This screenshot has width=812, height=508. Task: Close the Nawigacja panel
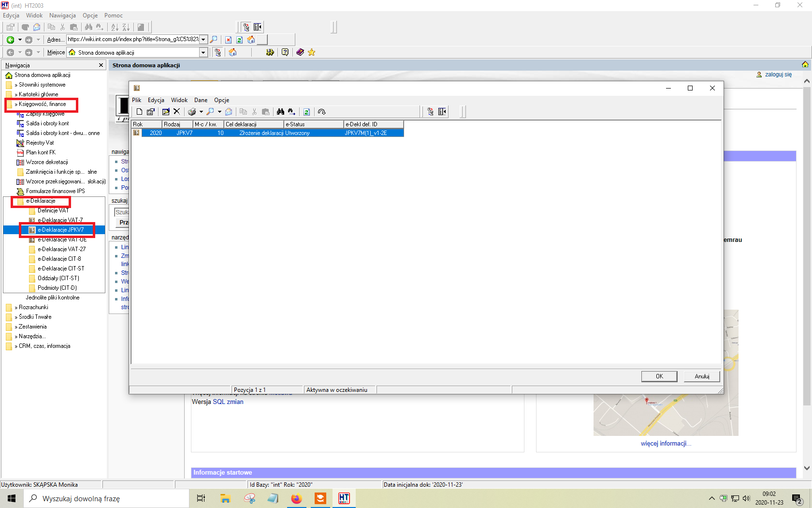[101, 65]
